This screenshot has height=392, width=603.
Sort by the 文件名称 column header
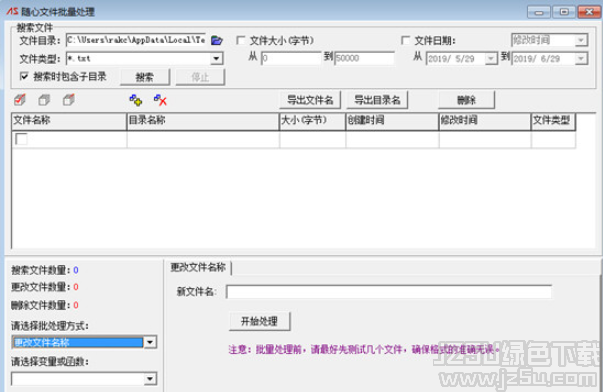(x=69, y=121)
